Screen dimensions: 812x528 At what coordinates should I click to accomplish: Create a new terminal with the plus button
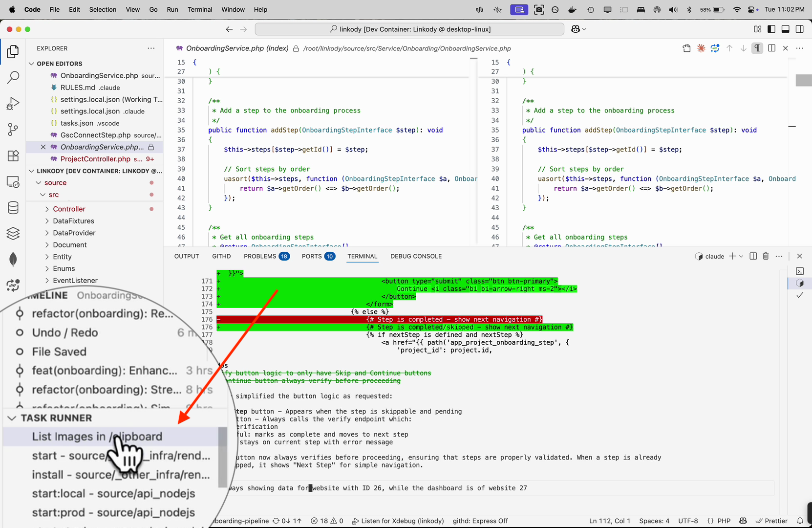pos(732,256)
